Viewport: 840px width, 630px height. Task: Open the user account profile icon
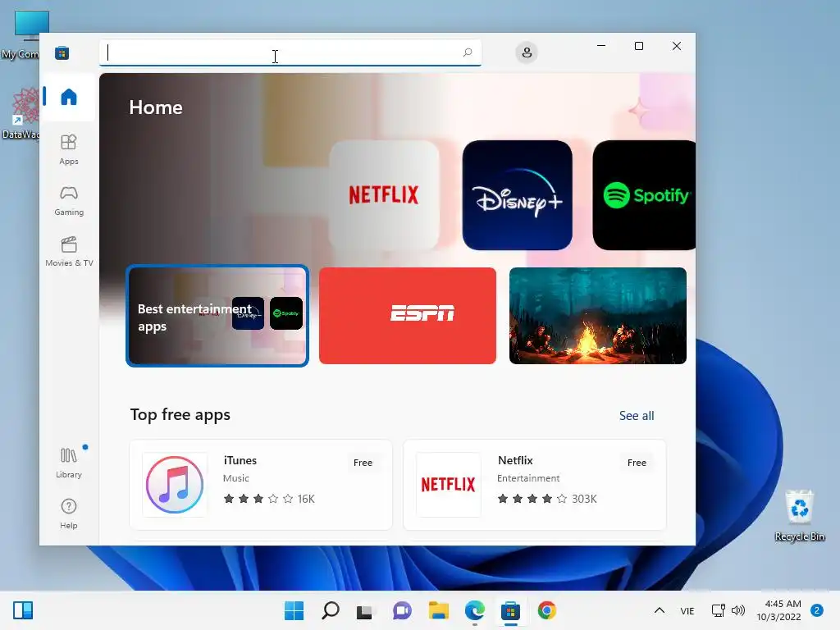[x=527, y=52]
